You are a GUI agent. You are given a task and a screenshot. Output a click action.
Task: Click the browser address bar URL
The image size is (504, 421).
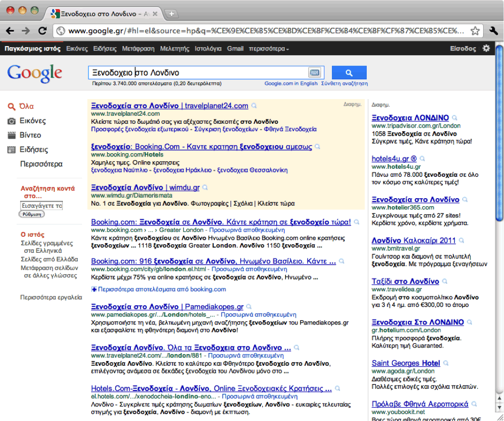point(266,31)
